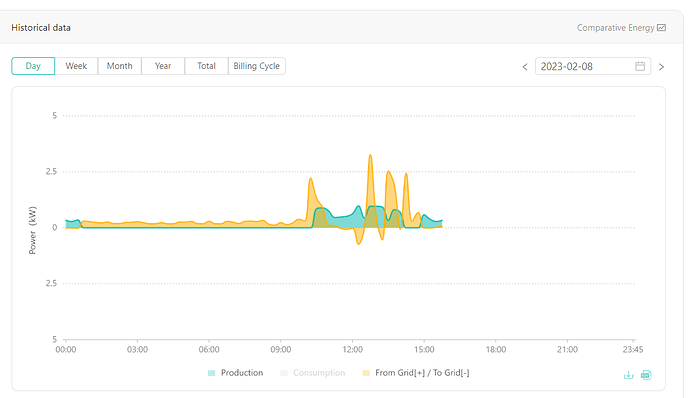Viewport: 690px width, 398px height.
Task: Go to the next day
Action: click(661, 67)
